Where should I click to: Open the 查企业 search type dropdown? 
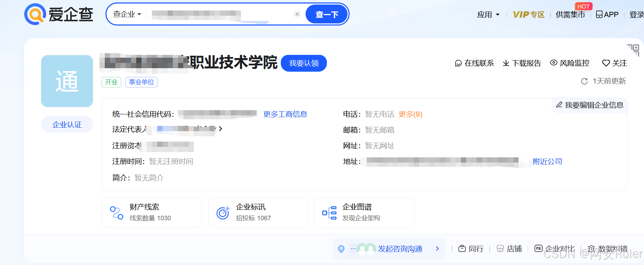point(127,14)
